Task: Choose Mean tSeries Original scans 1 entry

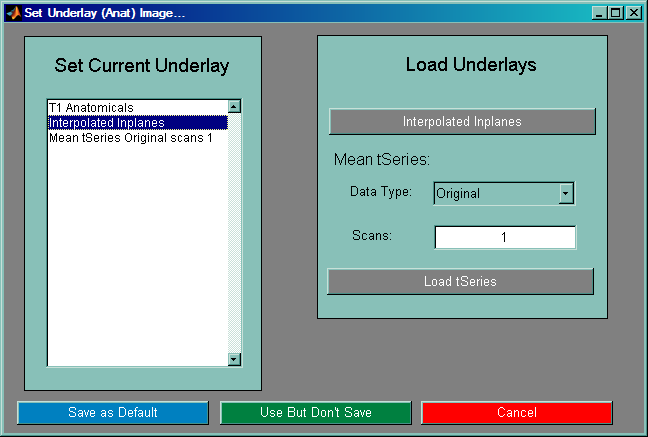Action: point(130,138)
